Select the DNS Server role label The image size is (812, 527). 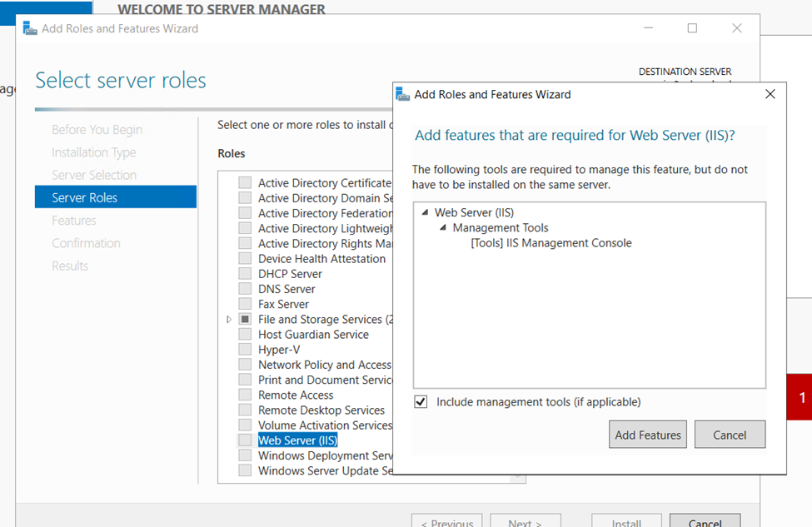[x=286, y=289]
